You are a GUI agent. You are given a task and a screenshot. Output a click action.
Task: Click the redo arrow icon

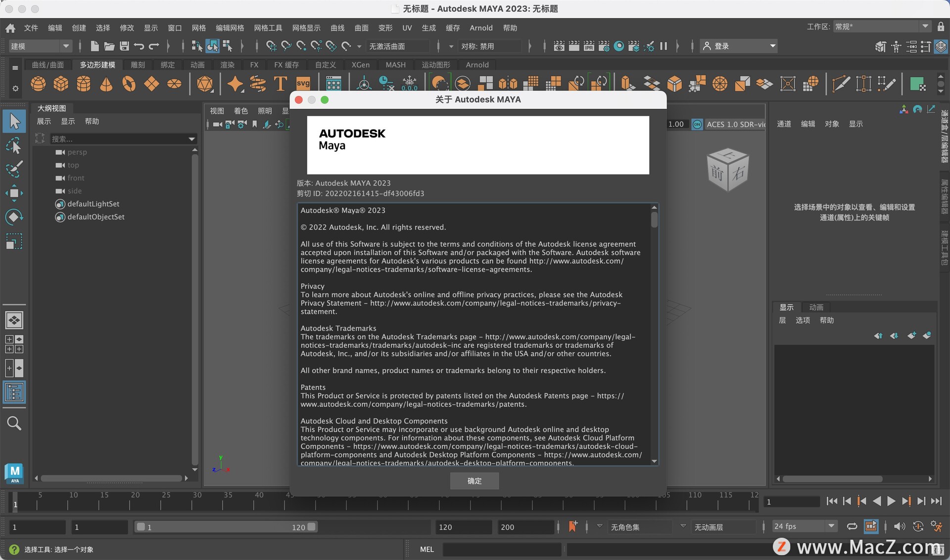[x=154, y=46]
